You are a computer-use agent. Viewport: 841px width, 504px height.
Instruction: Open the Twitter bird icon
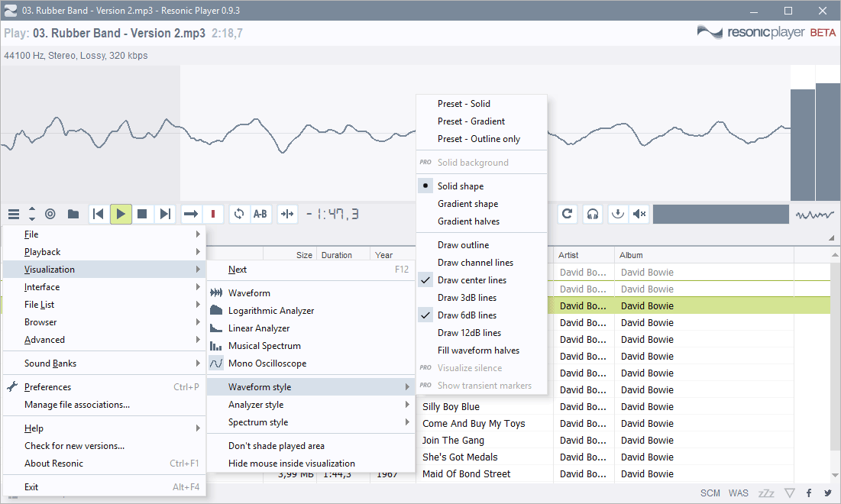[x=828, y=493]
